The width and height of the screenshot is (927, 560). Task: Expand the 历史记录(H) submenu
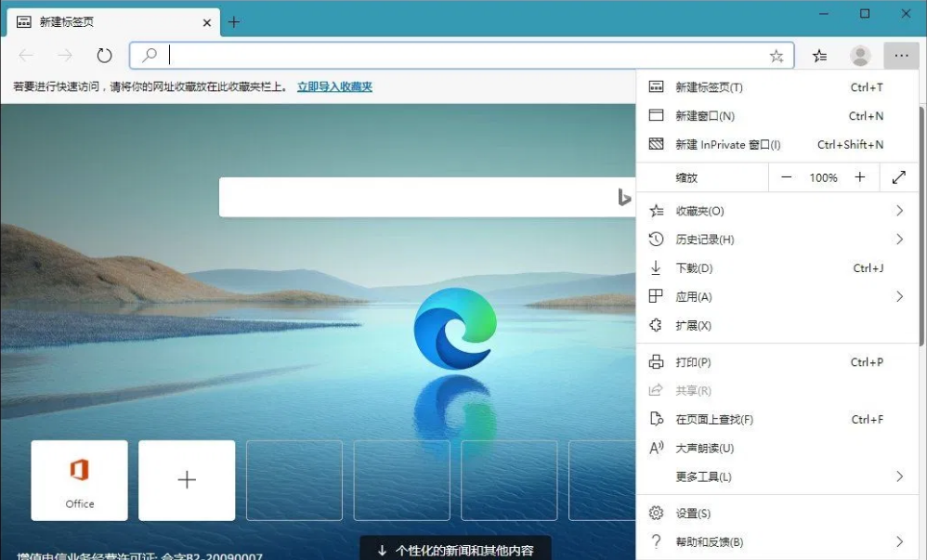[x=780, y=240]
